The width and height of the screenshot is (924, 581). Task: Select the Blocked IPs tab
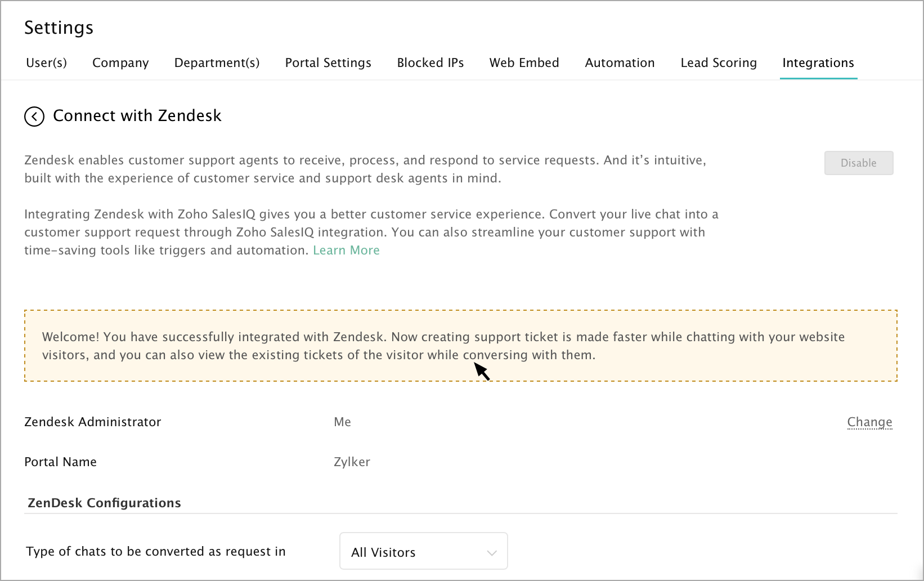pos(430,62)
